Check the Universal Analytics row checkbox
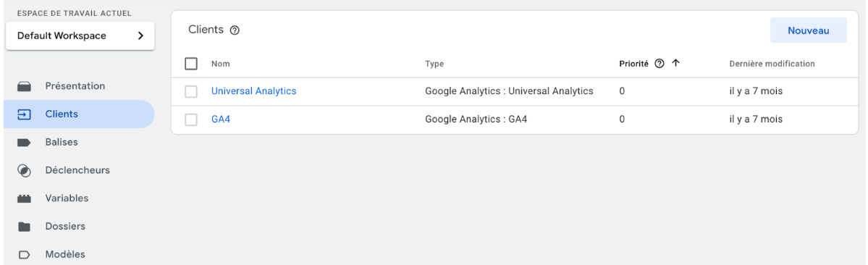The image size is (868, 265). point(191,92)
